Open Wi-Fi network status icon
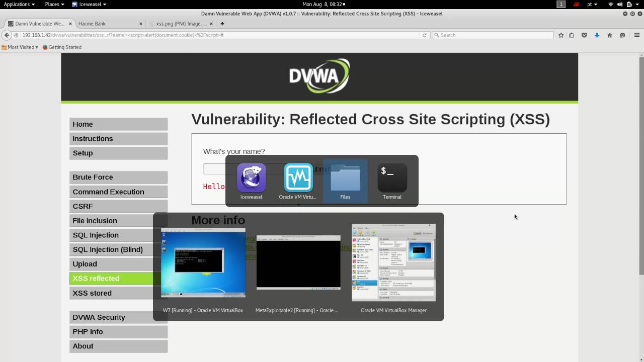The width and height of the screenshot is (644, 362). coord(611,4)
